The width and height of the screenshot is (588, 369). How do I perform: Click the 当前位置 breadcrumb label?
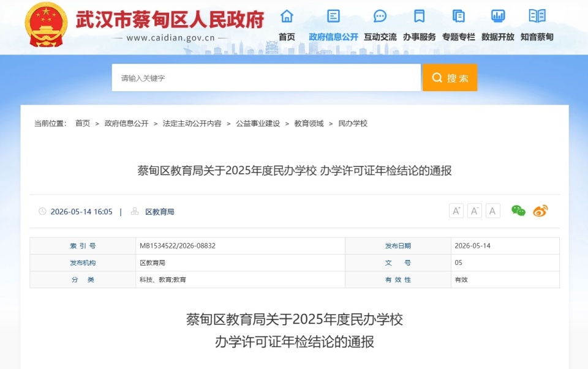click(x=50, y=123)
